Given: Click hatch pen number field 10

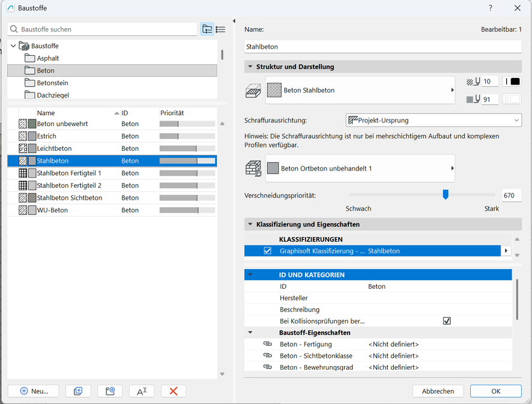Looking at the screenshot, I should coord(490,82).
